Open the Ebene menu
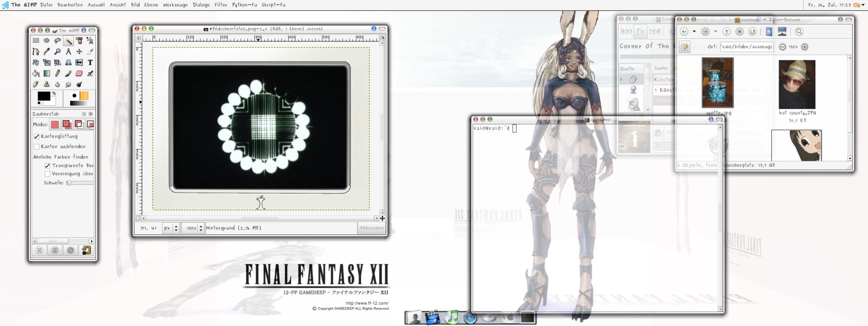 click(x=151, y=5)
